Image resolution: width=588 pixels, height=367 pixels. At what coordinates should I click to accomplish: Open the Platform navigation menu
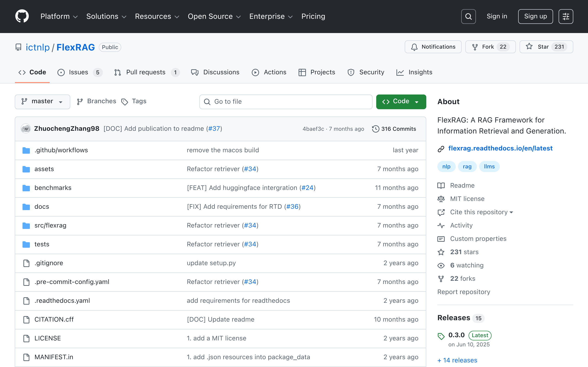pyautogui.click(x=59, y=16)
